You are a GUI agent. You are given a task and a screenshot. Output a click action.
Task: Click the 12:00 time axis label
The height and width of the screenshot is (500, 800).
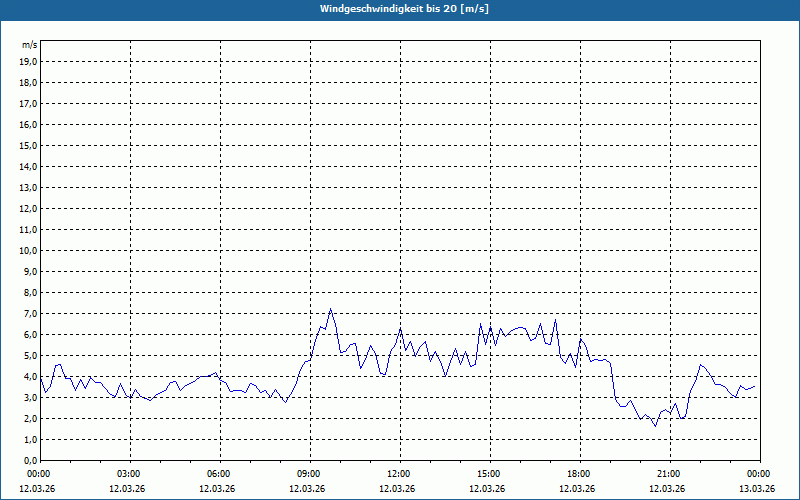click(x=399, y=474)
